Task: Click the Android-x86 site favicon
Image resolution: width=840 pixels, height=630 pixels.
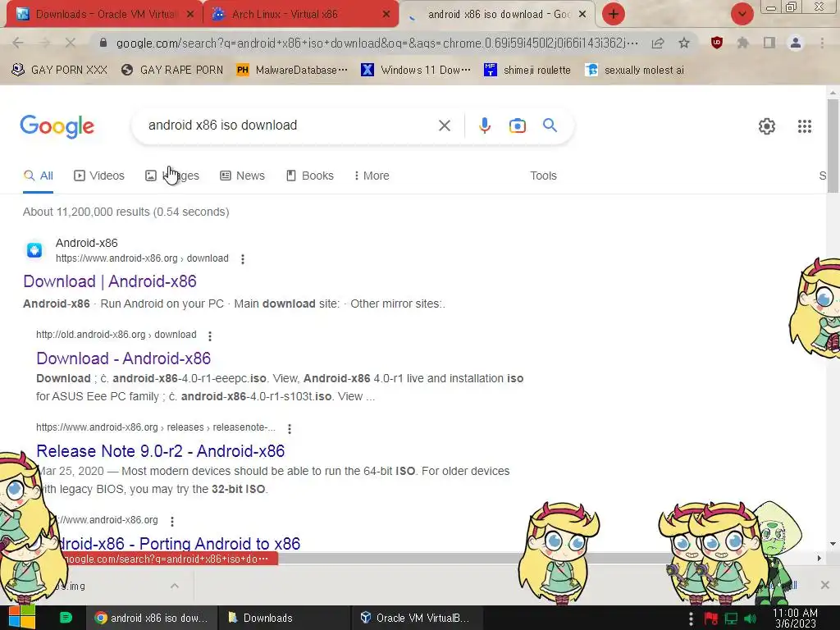Action: click(x=34, y=250)
